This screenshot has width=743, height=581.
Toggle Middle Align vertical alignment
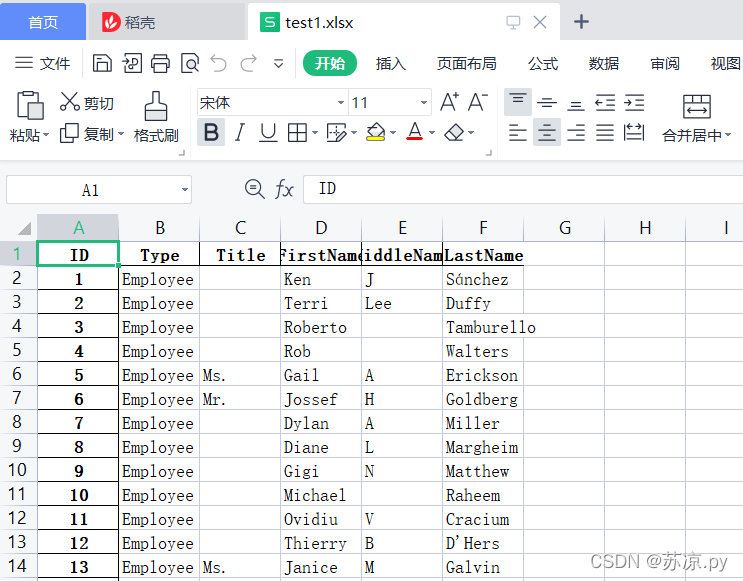pos(547,102)
